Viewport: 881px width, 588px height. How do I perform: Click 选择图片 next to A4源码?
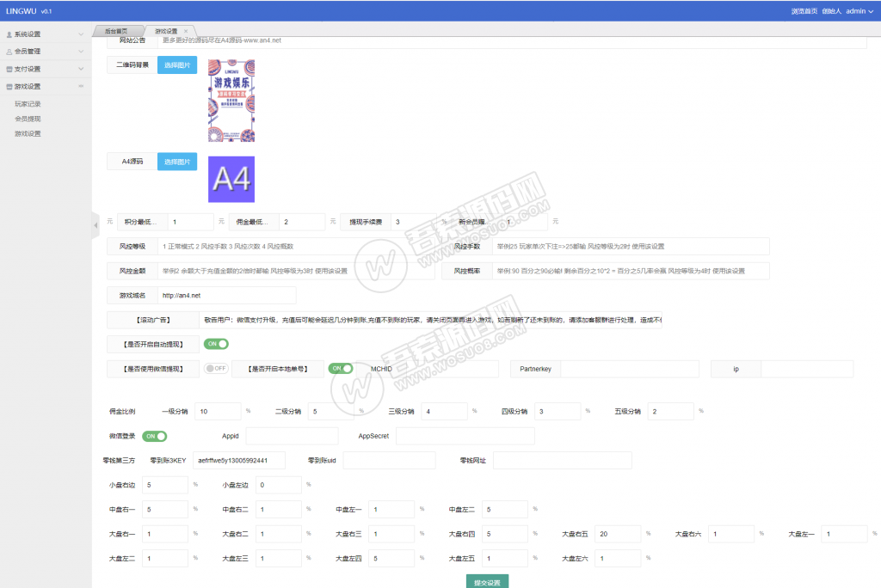click(177, 162)
